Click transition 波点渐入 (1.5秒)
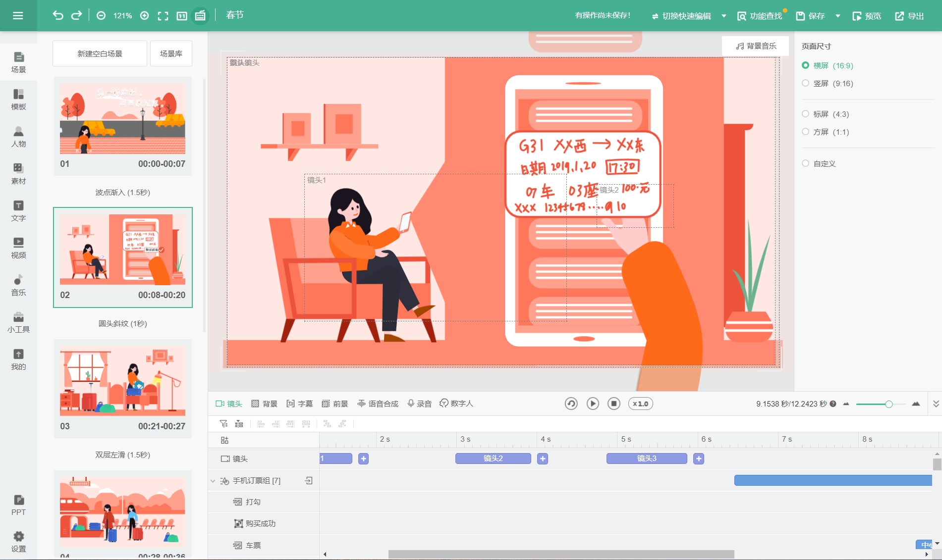Screen dimensions: 942x560 [122, 192]
